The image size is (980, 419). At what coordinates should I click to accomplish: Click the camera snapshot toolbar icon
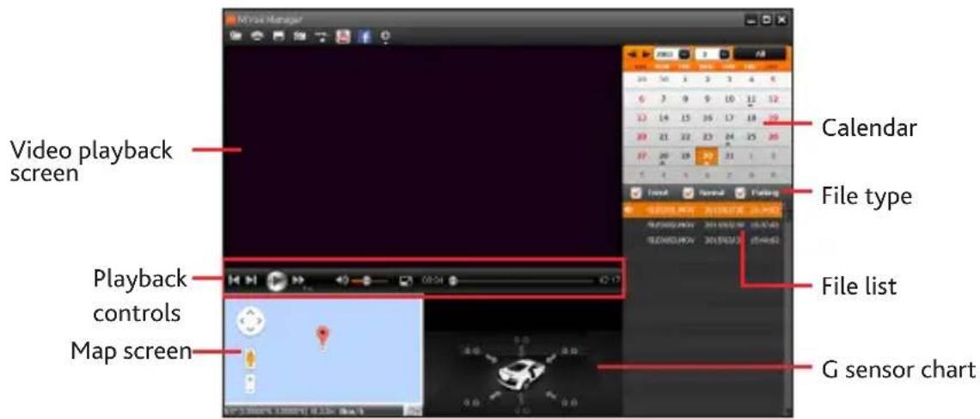point(300,36)
